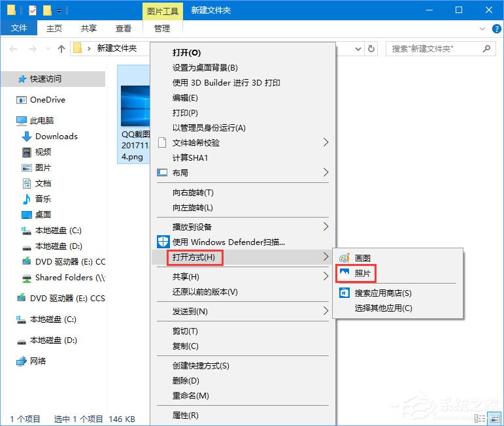Expand 文件哈希校验 submenu
The width and height of the screenshot is (504, 426).
(x=326, y=142)
